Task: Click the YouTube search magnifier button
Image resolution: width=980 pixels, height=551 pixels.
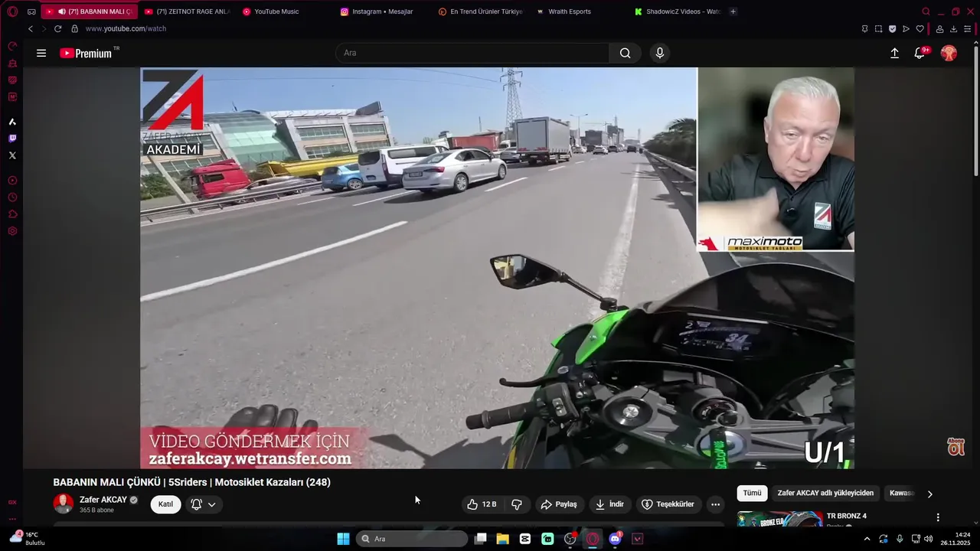Action: tap(626, 53)
